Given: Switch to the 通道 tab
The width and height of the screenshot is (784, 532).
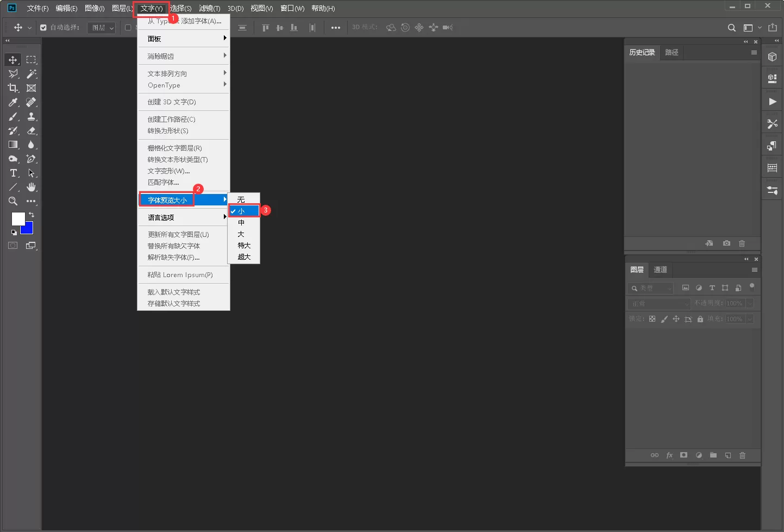Looking at the screenshot, I should 660,270.
